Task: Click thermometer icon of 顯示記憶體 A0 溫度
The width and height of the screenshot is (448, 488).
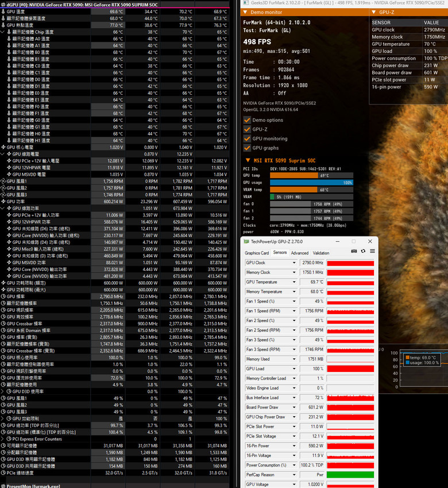Action: tap(9, 38)
